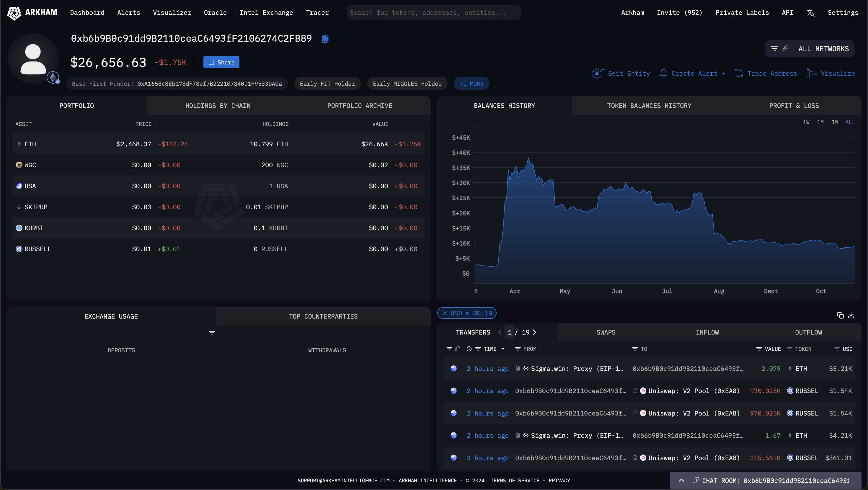
Task: Open the Portfolio Archive tab
Action: 360,106
